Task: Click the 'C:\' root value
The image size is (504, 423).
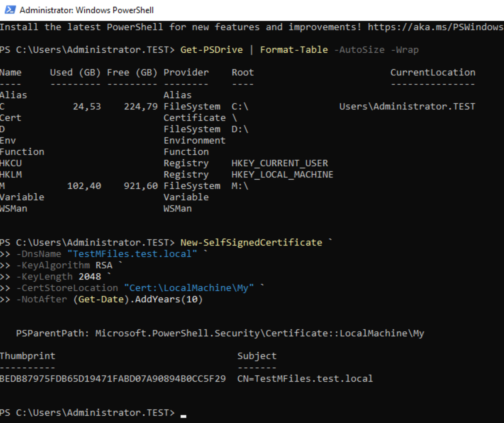Action: [x=240, y=107]
